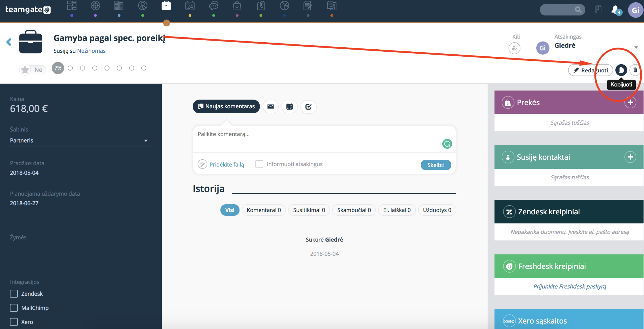Select the Visi history filter tab
The width and height of the screenshot is (644, 329).
[x=230, y=210]
